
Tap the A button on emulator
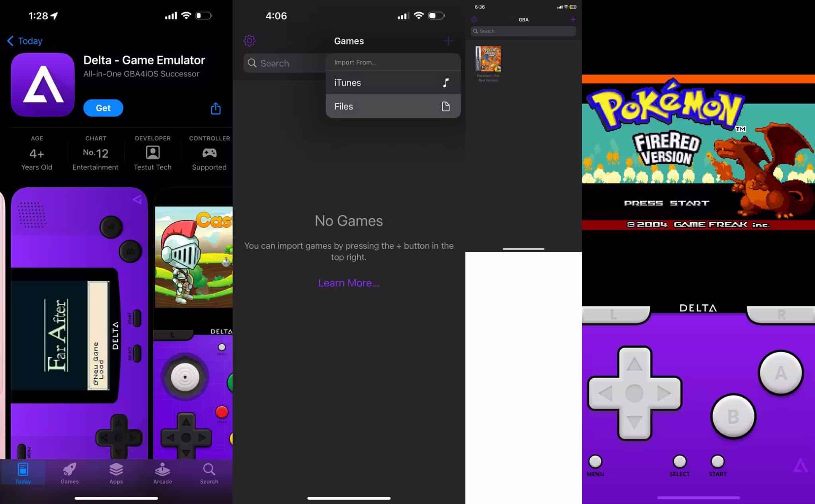(781, 373)
